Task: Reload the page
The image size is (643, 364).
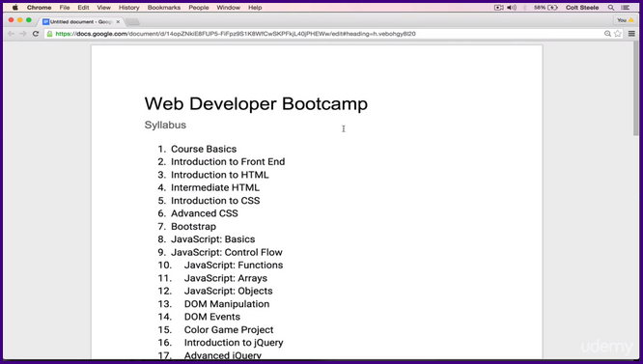Action: pos(36,34)
